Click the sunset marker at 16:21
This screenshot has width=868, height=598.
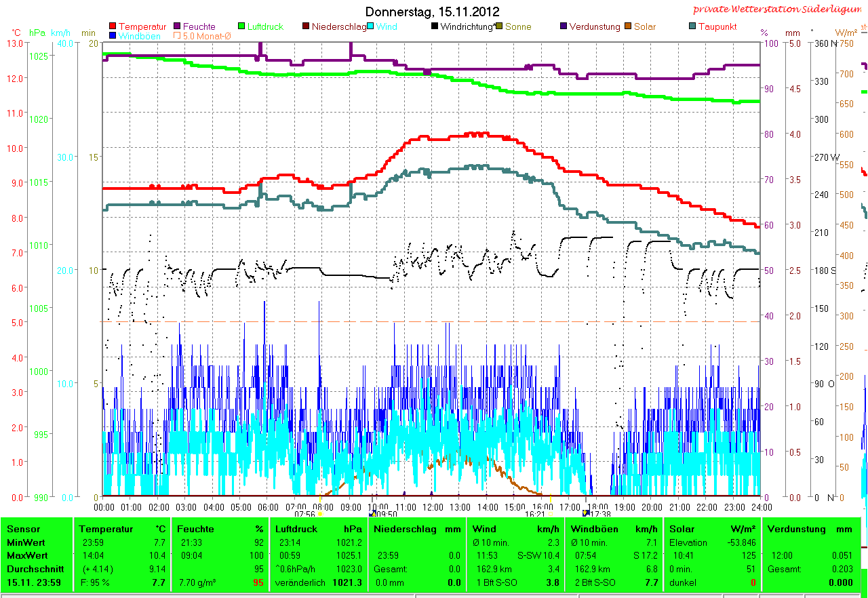click(551, 513)
